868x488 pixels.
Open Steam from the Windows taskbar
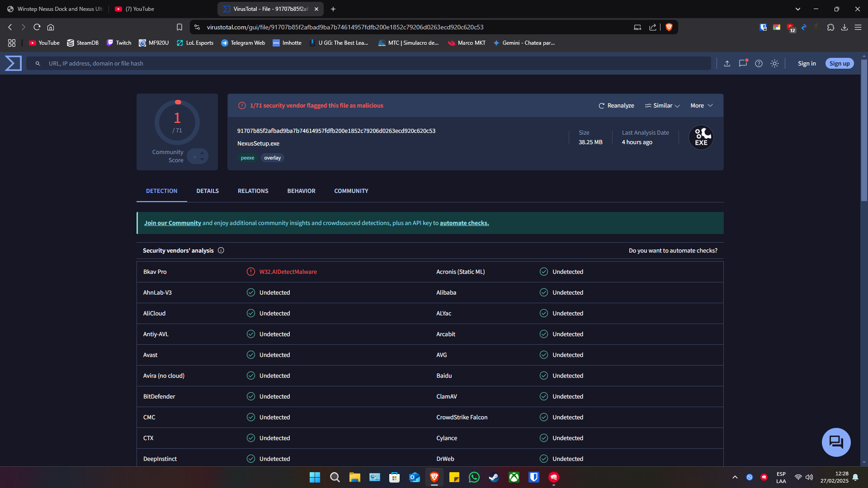coord(494,477)
